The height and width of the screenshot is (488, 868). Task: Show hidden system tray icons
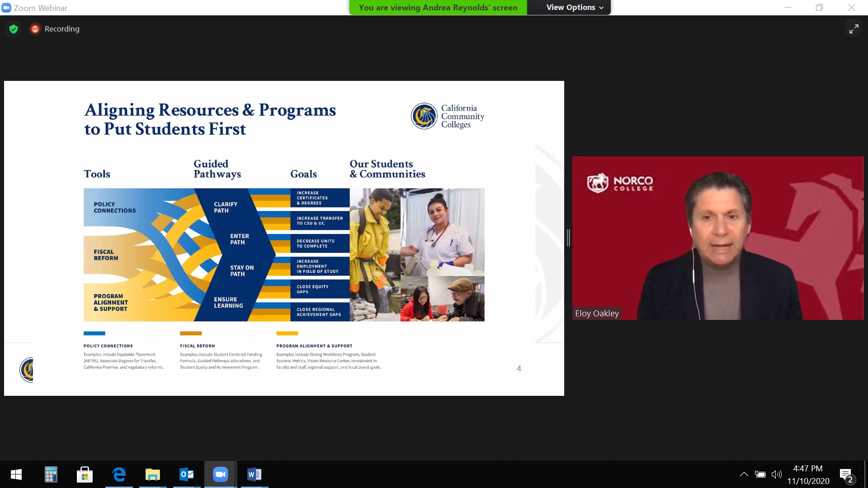(x=744, y=474)
